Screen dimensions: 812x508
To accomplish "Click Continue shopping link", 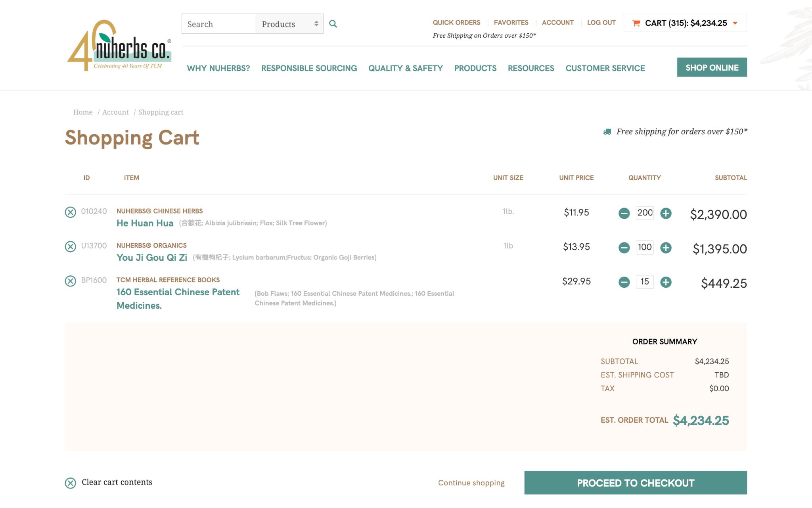I will (x=471, y=483).
